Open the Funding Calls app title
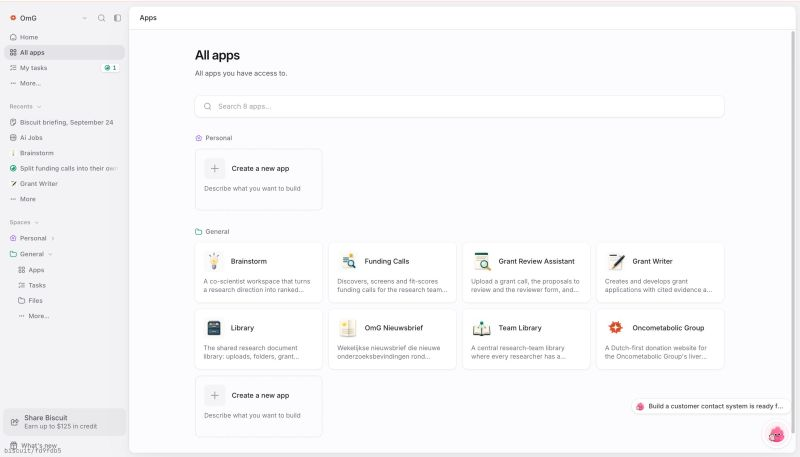 click(387, 261)
